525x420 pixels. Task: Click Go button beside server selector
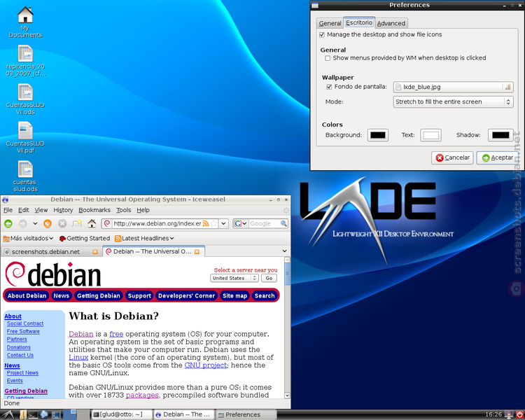(269, 278)
